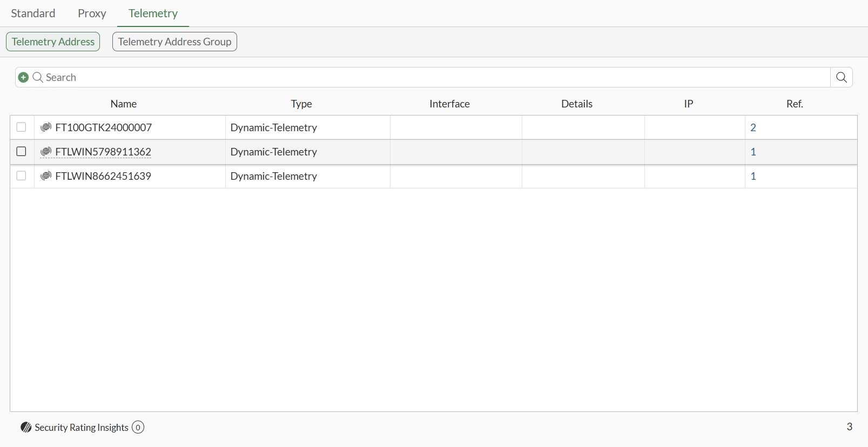The height and width of the screenshot is (447, 868).
Task: Click the FTLWIN5798911362 address icon
Action: tap(46, 152)
